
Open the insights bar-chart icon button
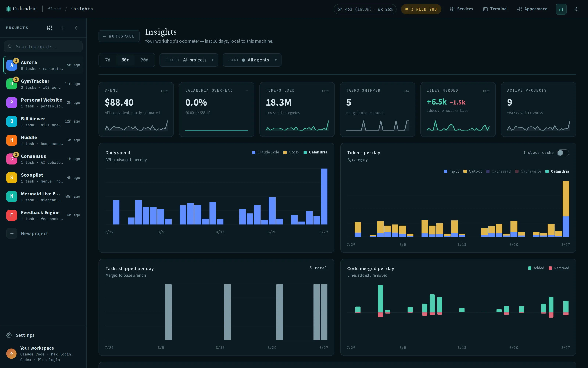point(561,9)
